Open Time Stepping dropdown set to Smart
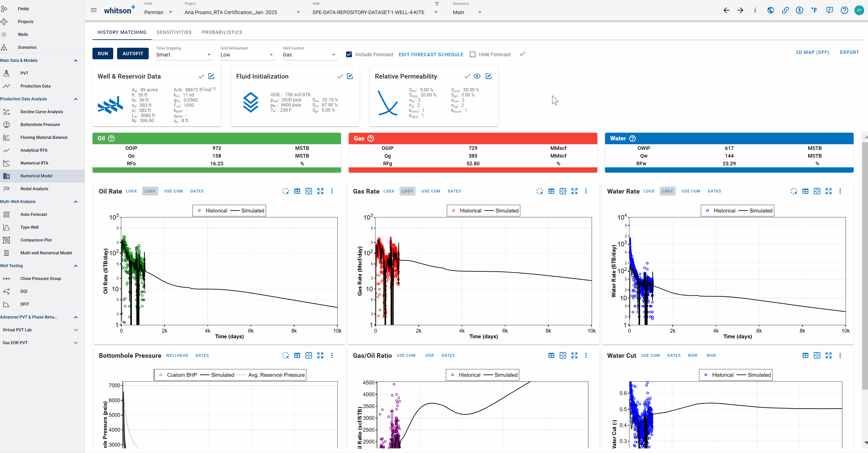 tap(184, 55)
